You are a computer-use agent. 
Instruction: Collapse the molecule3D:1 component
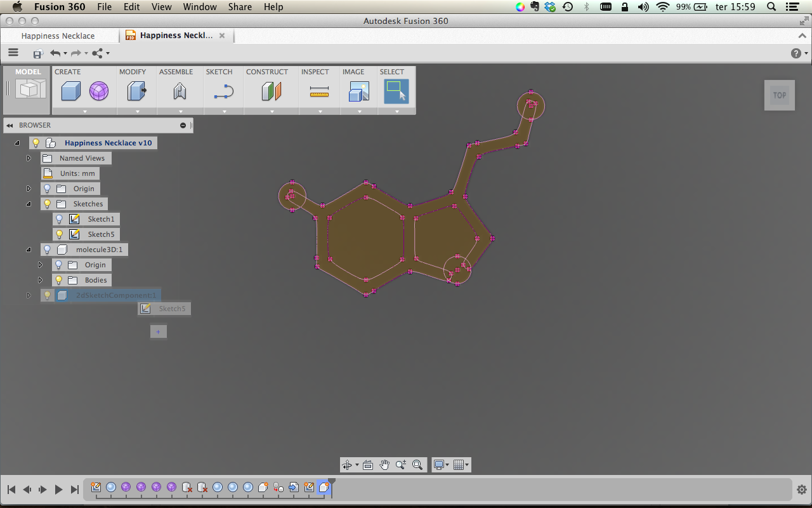tap(29, 250)
